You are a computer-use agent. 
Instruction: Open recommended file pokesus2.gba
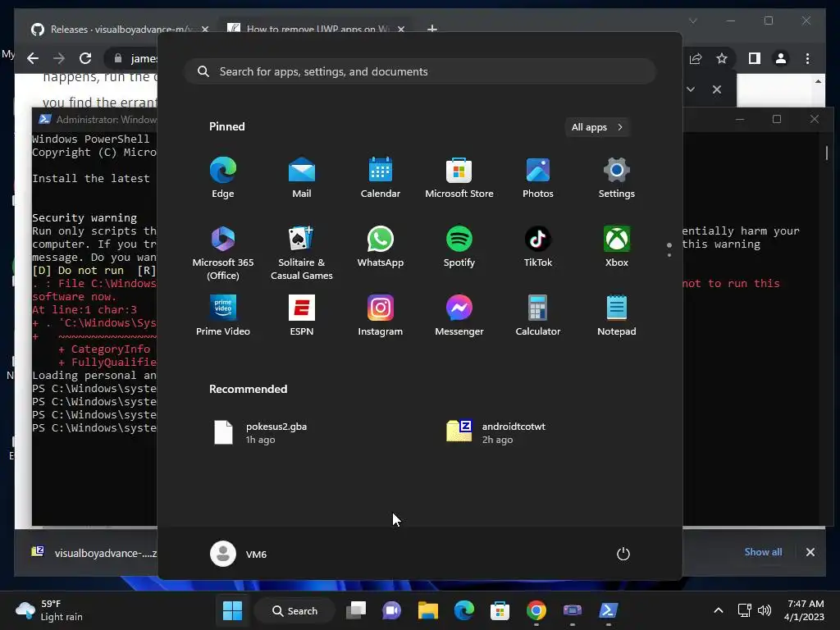point(262,433)
